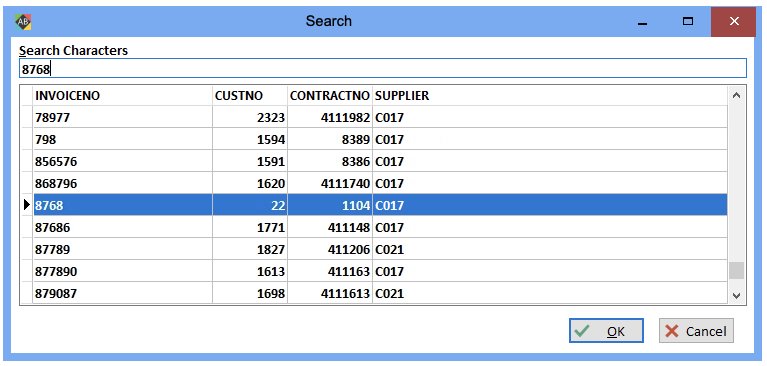Minimize the Search window
767x366 pixels.
643,22
